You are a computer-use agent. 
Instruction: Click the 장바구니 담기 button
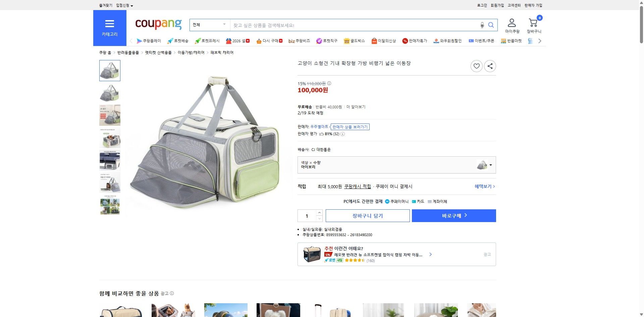pyautogui.click(x=367, y=216)
